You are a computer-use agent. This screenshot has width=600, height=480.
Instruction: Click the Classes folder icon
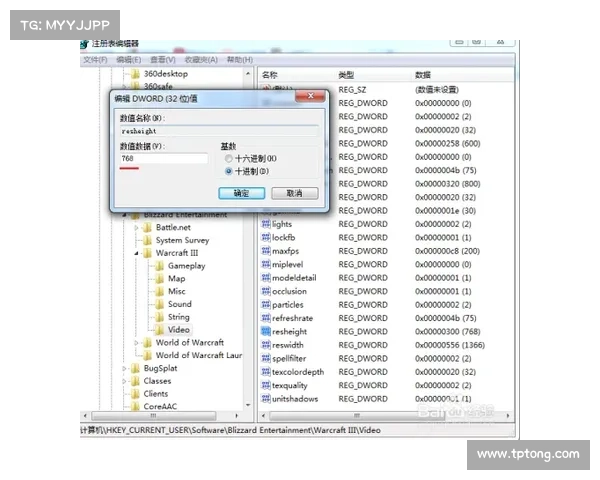pyautogui.click(x=135, y=381)
